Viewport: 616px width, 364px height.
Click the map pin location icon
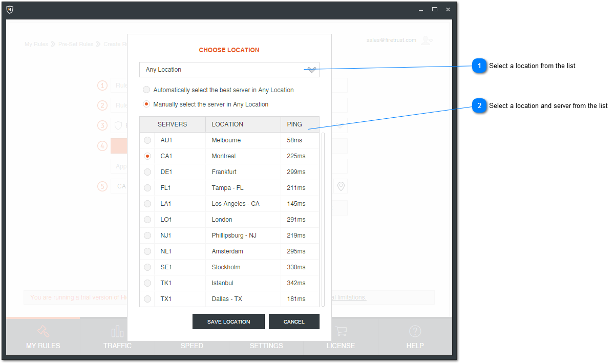pyautogui.click(x=341, y=186)
